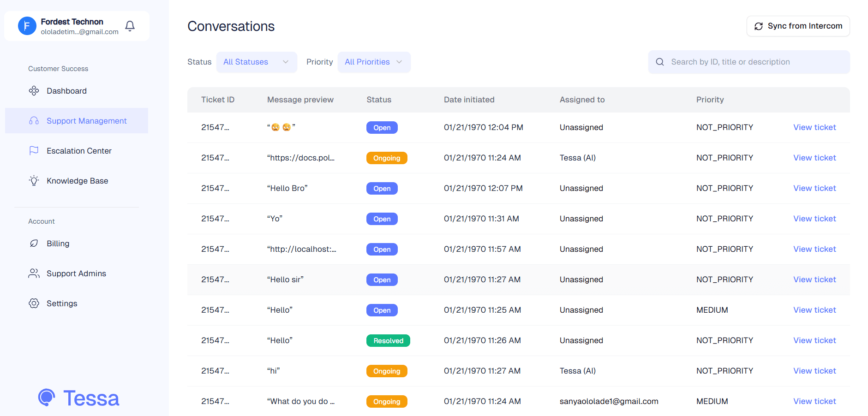
Task: Select the Support Management sidebar entry
Action: pos(86,120)
